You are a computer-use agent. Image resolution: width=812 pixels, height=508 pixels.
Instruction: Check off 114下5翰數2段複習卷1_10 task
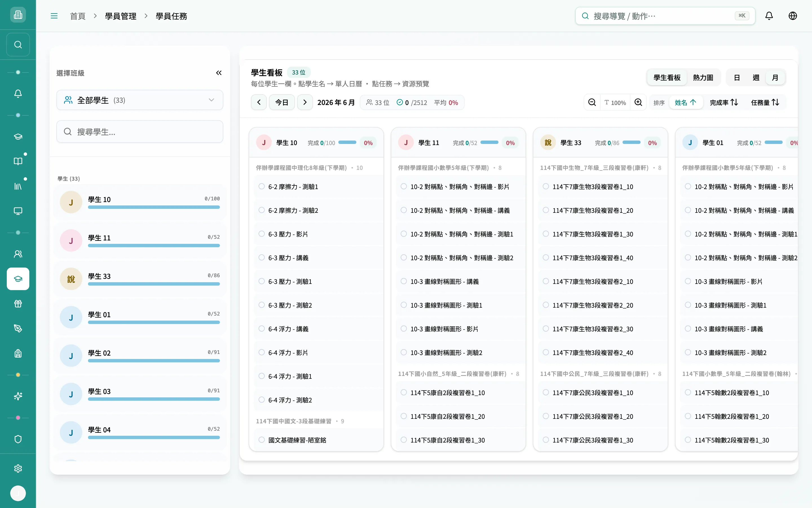click(688, 392)
